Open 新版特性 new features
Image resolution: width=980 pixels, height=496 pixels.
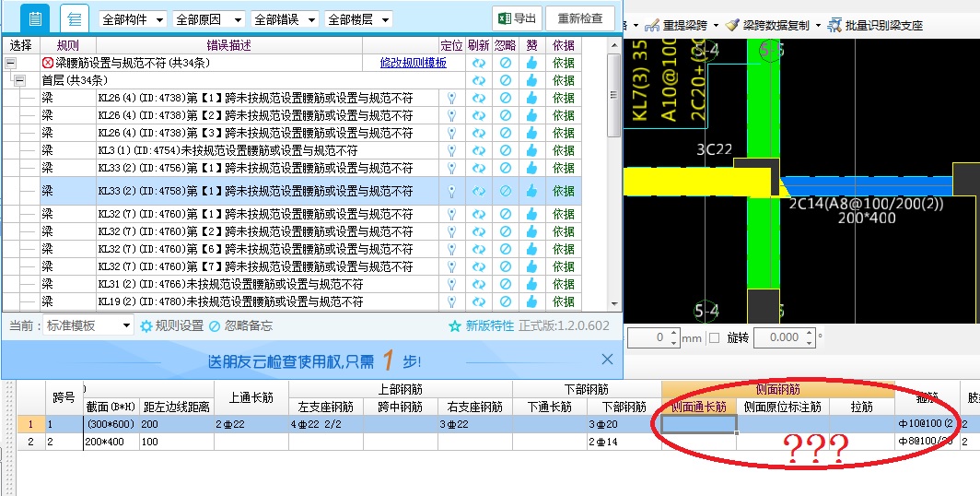(481, 325)
